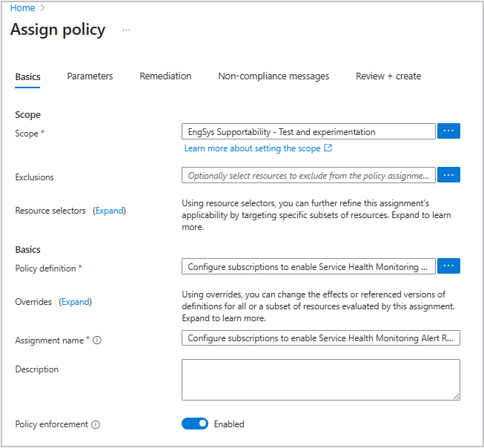
Task: Toggle the Policy enforcement switch
Action: [x=195, y=424]
